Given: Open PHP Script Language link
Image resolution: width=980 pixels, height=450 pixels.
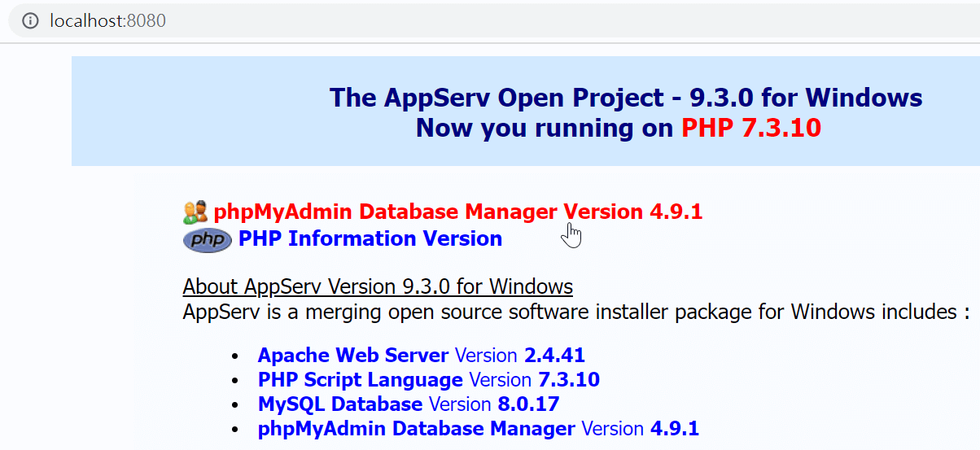Looking at the screenshot, I should 361,380.
